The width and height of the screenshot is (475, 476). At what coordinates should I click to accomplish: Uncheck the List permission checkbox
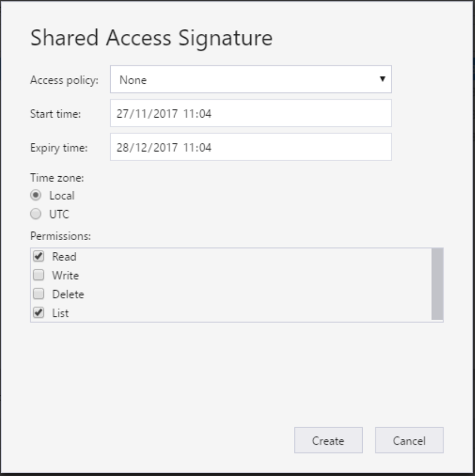pos(39,313)
